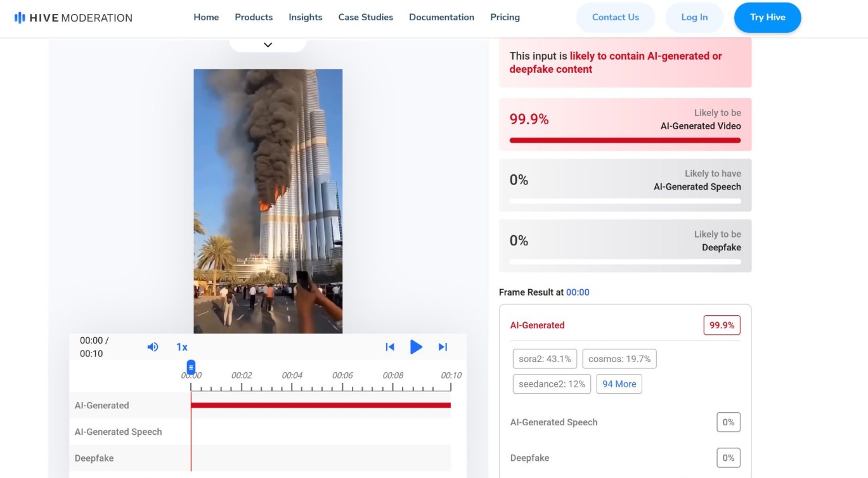The image size is (868, 478).
Task: Grab the blue timeline scrubber handle
Action: pos(191,366)
